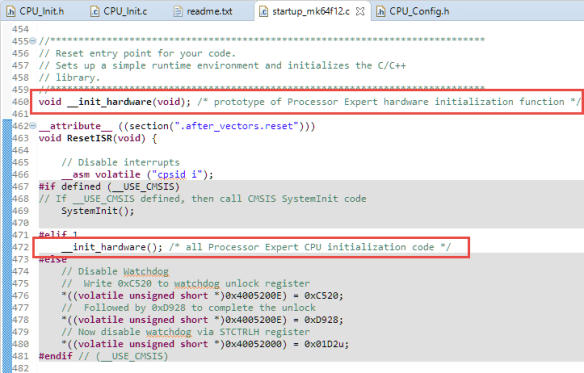The height and width of the screenshot is (373, 584).
Task: Click the line number 472 in gutter
Action: (20, 247)
